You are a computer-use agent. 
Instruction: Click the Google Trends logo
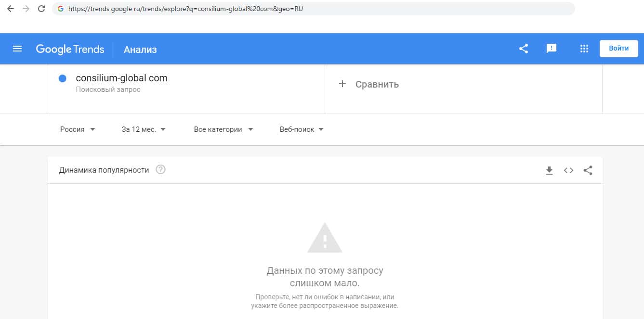coord(70,49)
